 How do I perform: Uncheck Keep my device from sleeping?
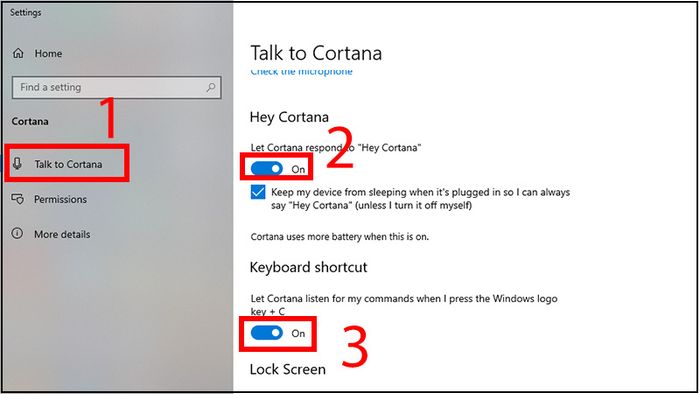(258, 192)
